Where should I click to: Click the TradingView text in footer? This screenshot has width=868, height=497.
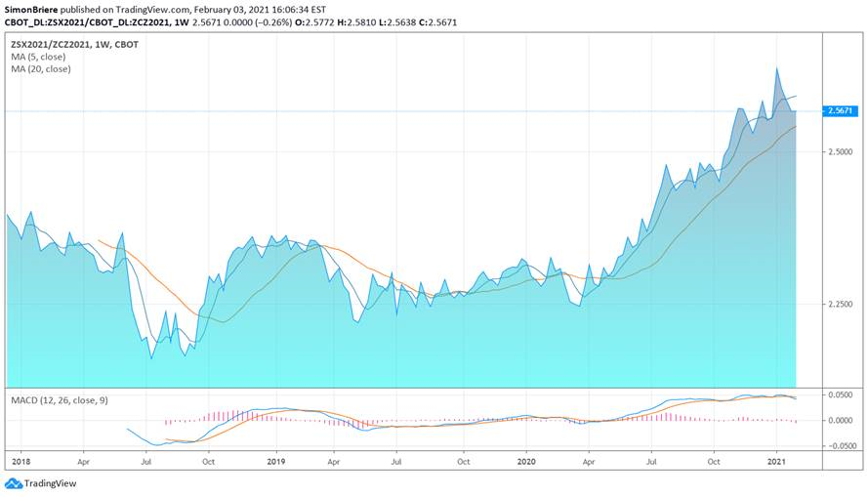[52, 483]
